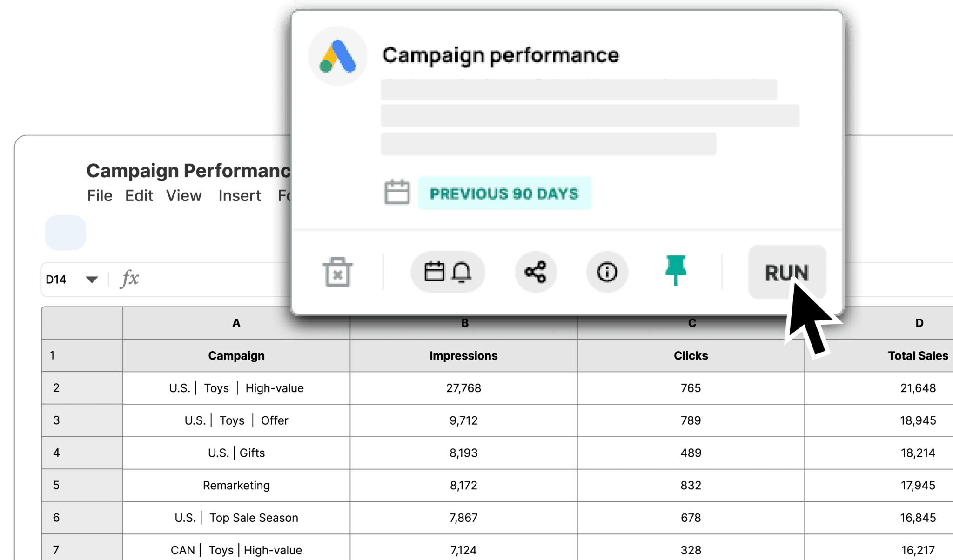This screenshot has width=953, height=560.
Task: Click the fx formula bar icon
Action: pyautogui.click(x=130, y=279)
